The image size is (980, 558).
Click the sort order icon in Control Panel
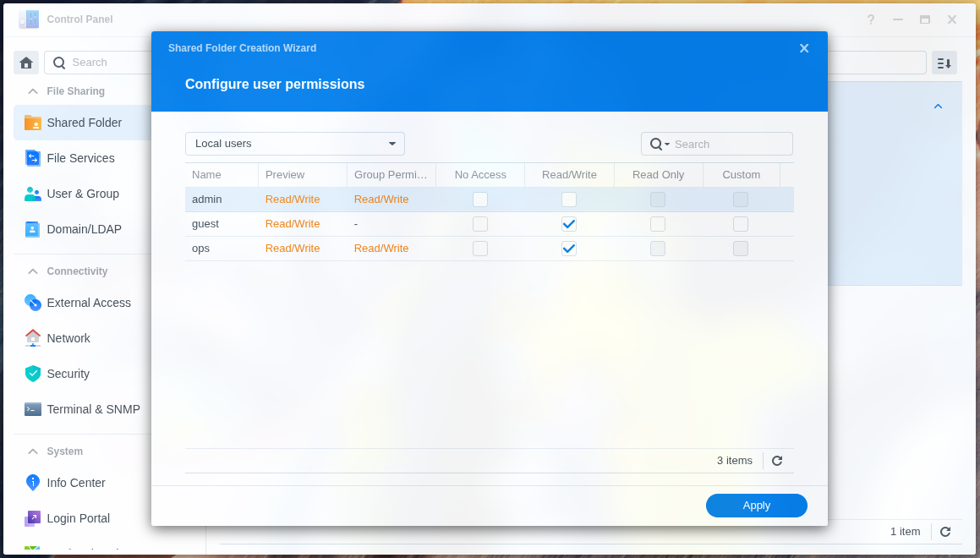[944, 63]
